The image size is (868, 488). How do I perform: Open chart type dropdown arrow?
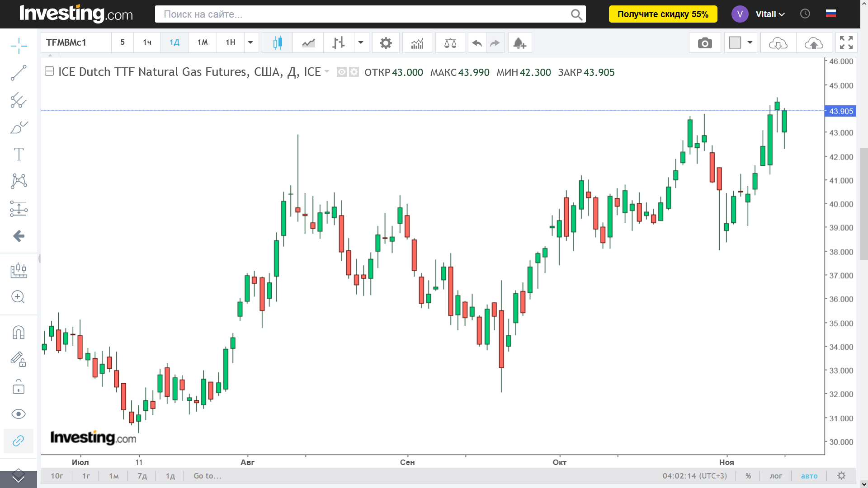[x=361, y=42]
